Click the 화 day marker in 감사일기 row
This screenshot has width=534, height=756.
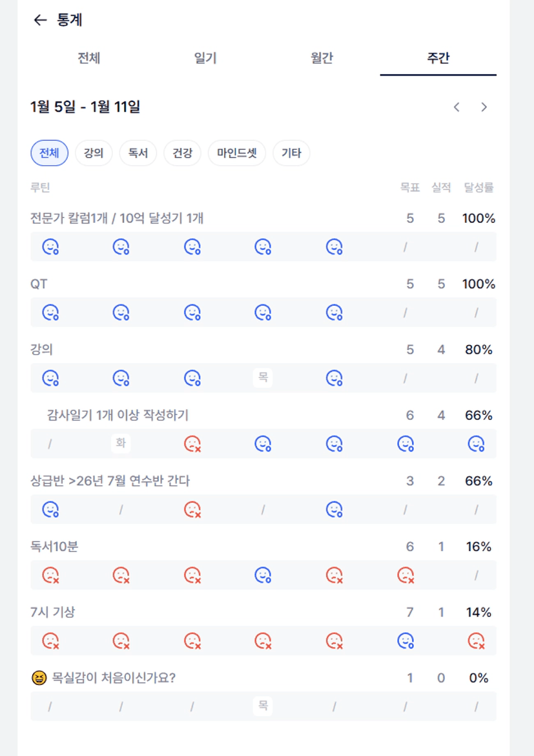pos(121,443)
